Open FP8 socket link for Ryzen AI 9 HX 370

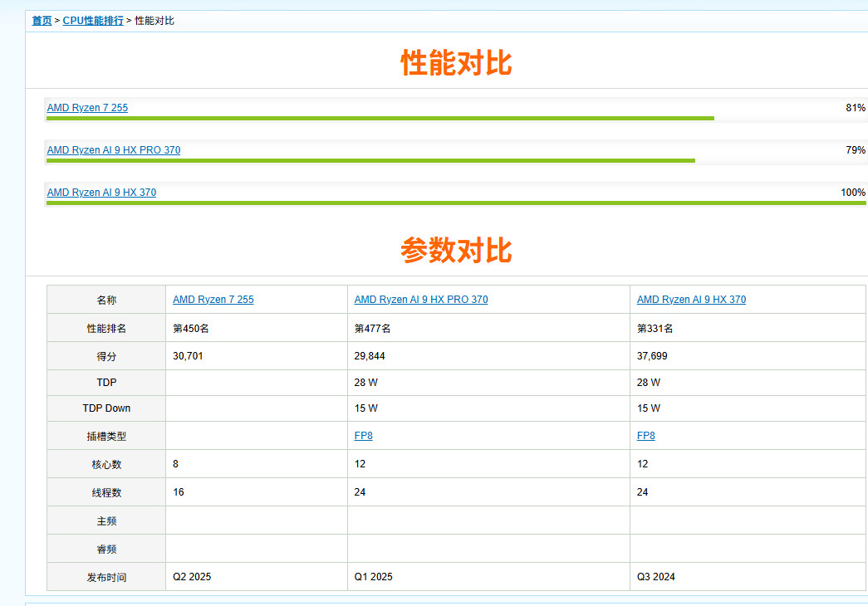645,436
